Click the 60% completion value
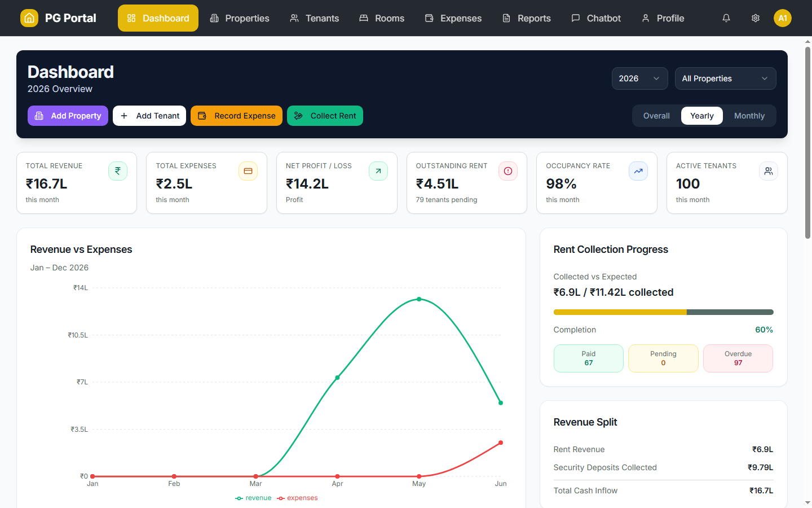The height and width of the screenshot is (508, 812). pos(764,330)
